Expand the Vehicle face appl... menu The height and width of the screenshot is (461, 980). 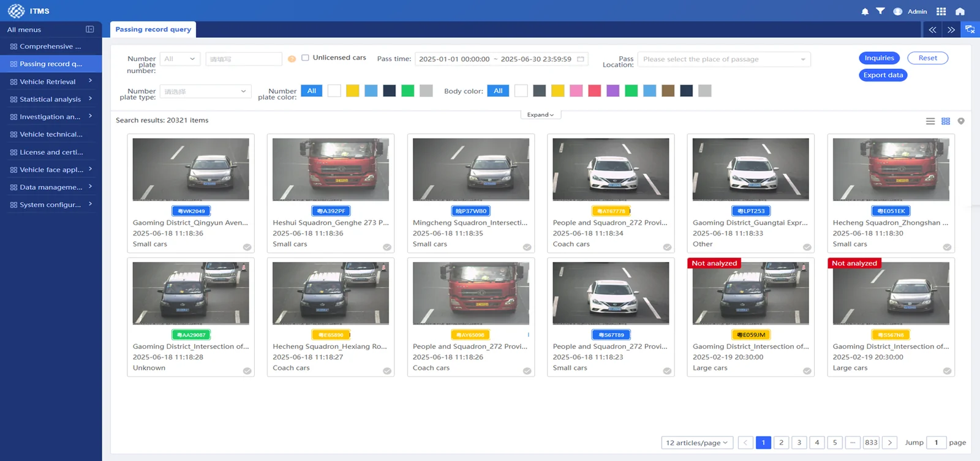(x=51, y=170)
